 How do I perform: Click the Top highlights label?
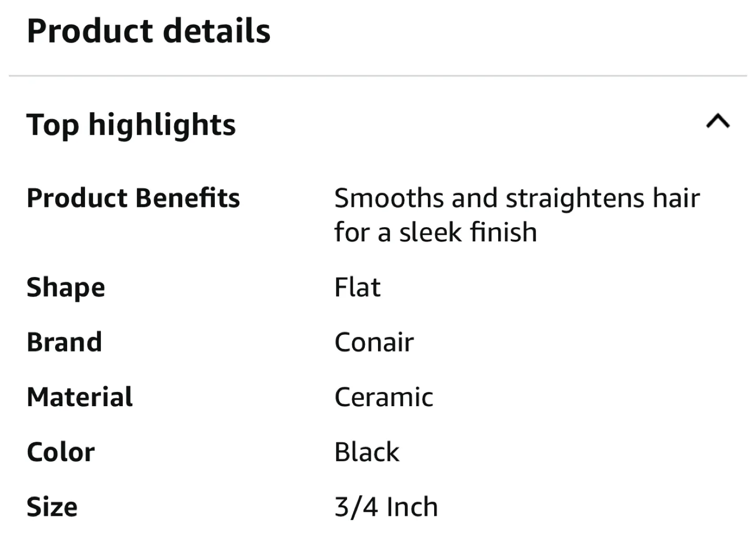[131, 125]
